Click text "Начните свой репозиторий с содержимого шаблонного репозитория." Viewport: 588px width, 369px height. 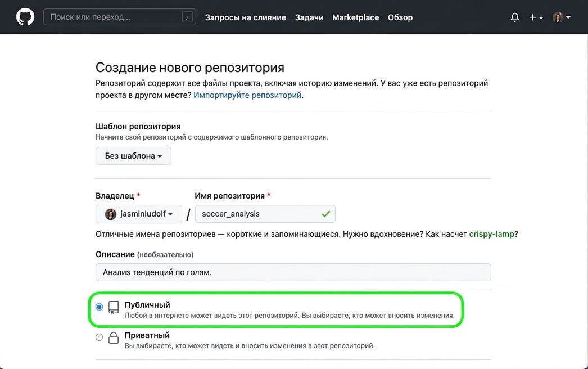point(212,137)
